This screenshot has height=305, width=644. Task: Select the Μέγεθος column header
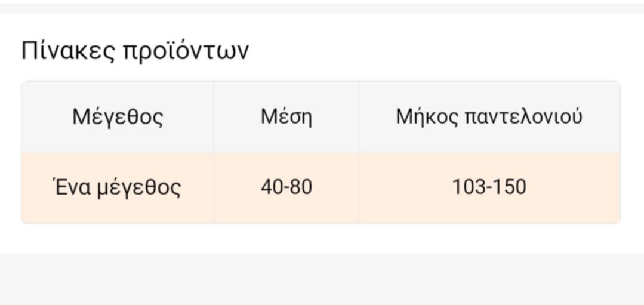118,116
